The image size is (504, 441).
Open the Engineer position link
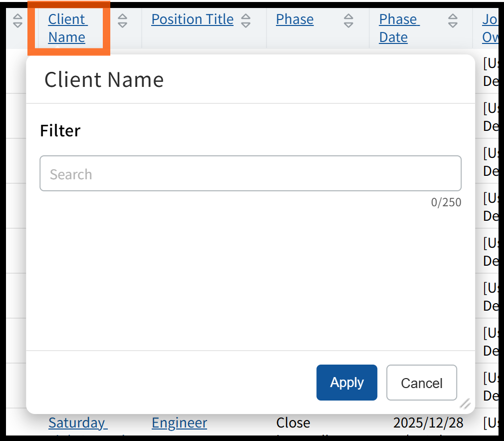[x=179, y=423]
